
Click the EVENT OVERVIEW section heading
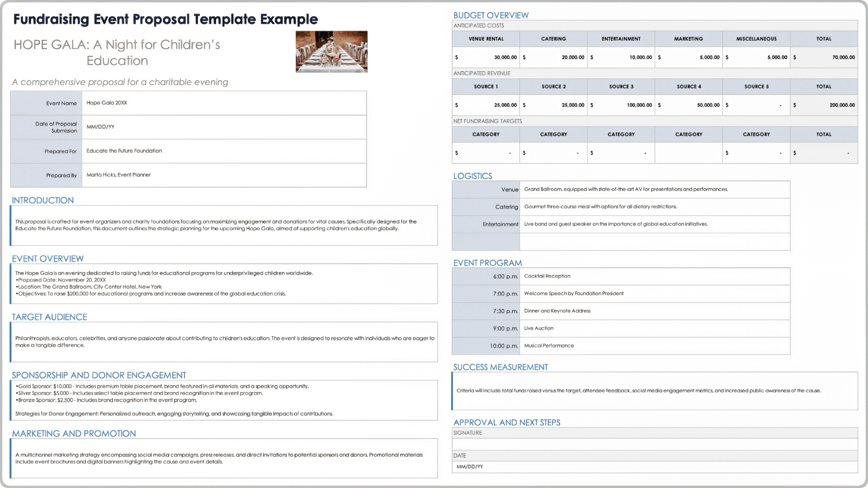(x=47, y=258)
